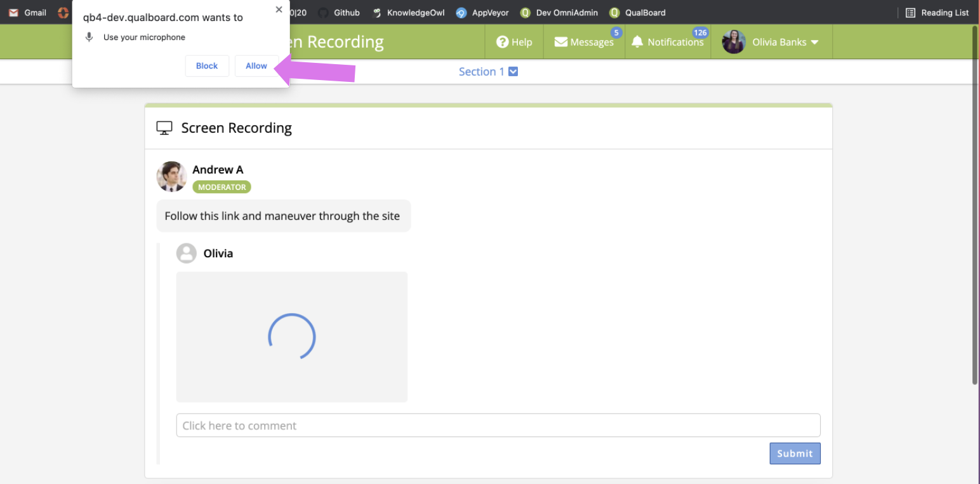Open Messages in the header
980x484 pixels.
584,42
